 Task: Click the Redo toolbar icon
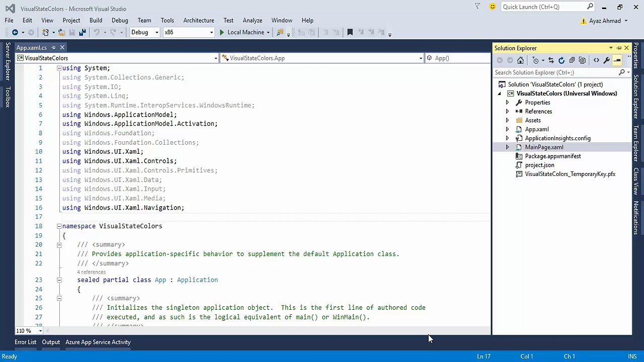tap(113, 32)
